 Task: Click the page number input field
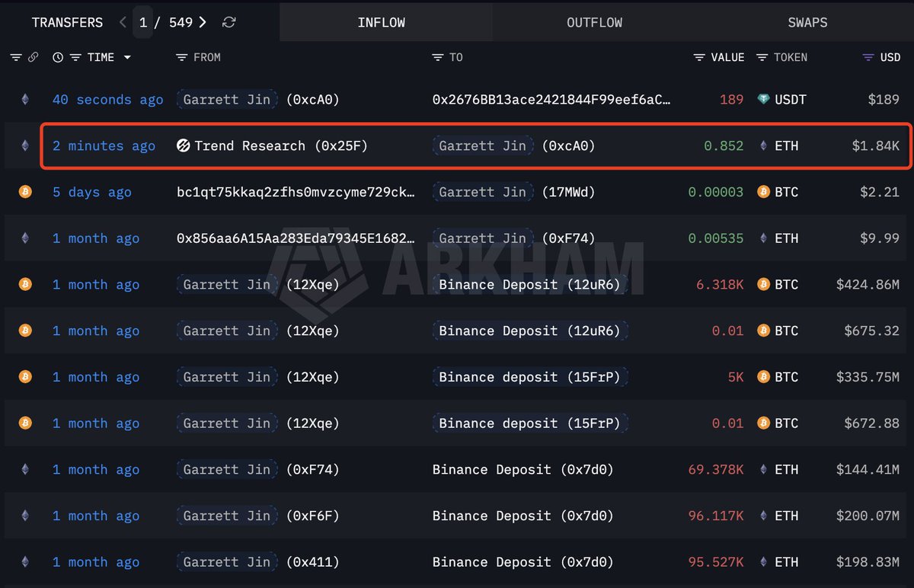coord(143,22)
